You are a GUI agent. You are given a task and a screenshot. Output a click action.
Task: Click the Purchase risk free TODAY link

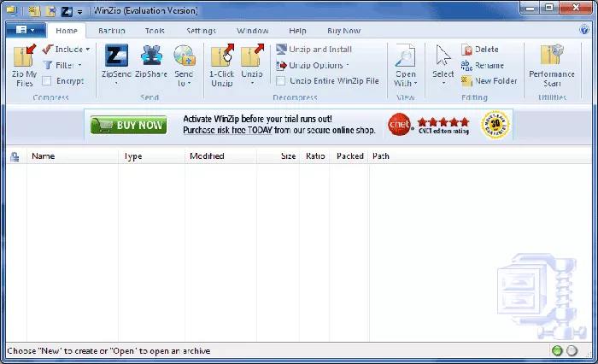coord(228,130)
